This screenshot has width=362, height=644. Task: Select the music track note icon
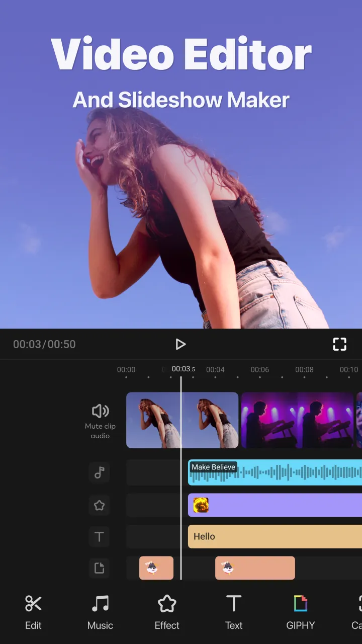pos(100,472)
